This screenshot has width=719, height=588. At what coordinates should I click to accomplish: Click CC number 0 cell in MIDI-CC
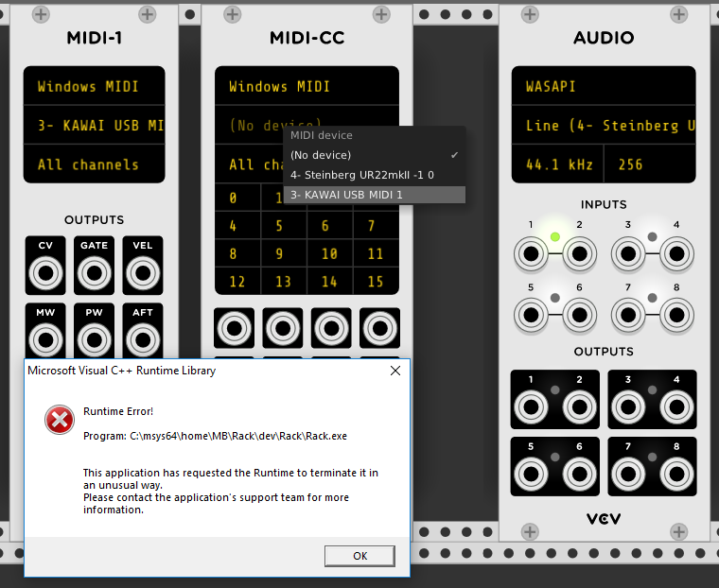[237, 198]
